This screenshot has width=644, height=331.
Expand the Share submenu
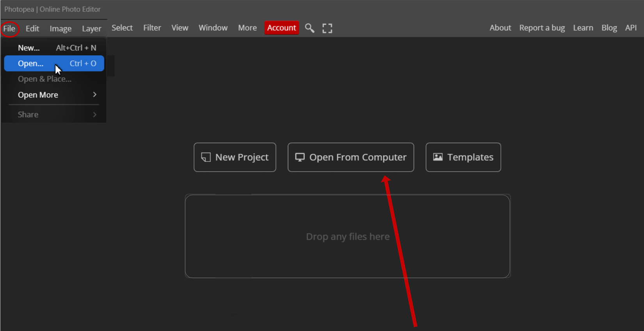tap(54, 115)
